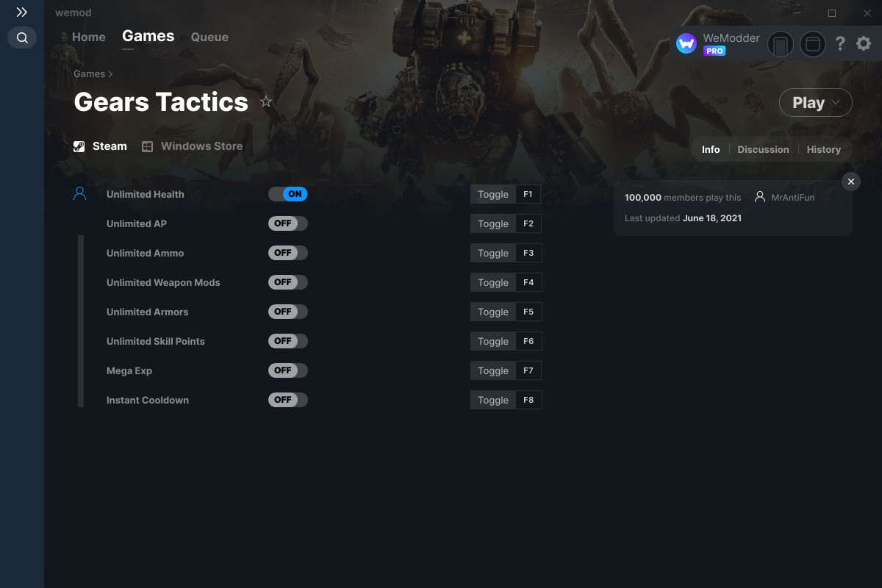882x588 pixels.
Task: Open MrAntiFun author profile link
Action: (x=792, y=197)
